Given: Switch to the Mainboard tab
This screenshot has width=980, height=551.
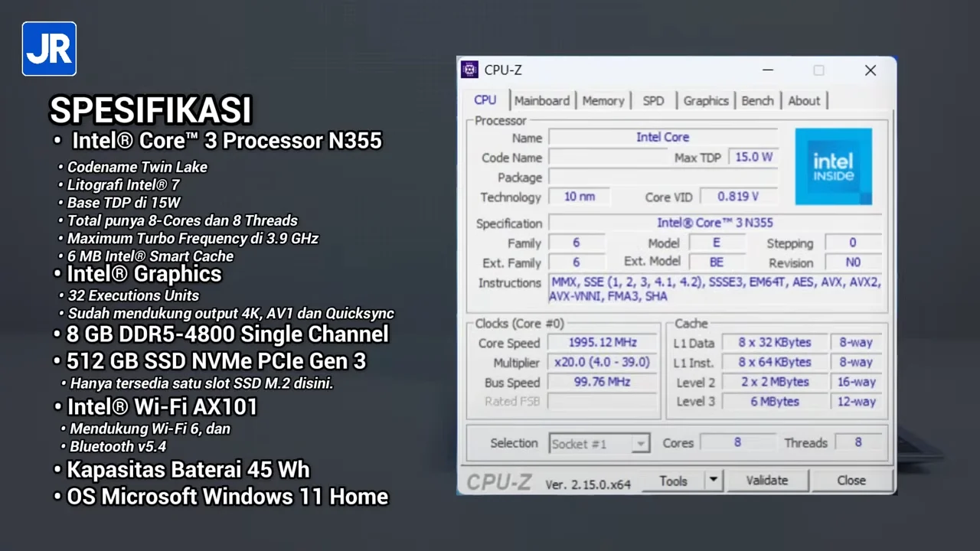Looking at the screenshot, I should pyautogui.click(x=541, y=100).
